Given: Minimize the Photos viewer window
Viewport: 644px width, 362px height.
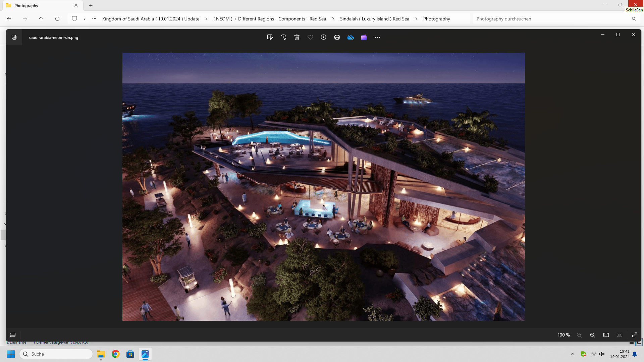Looking at the screenshot, I should point(603,35).
